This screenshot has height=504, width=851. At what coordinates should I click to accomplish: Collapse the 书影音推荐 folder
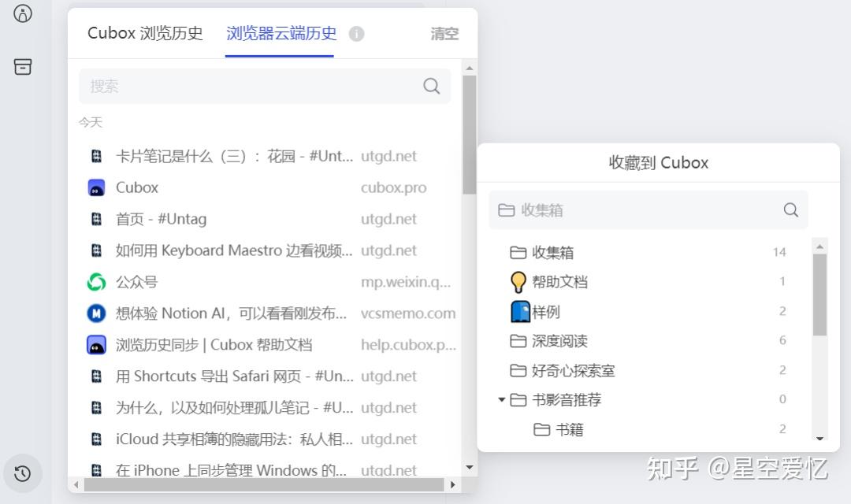coord(502,399)
